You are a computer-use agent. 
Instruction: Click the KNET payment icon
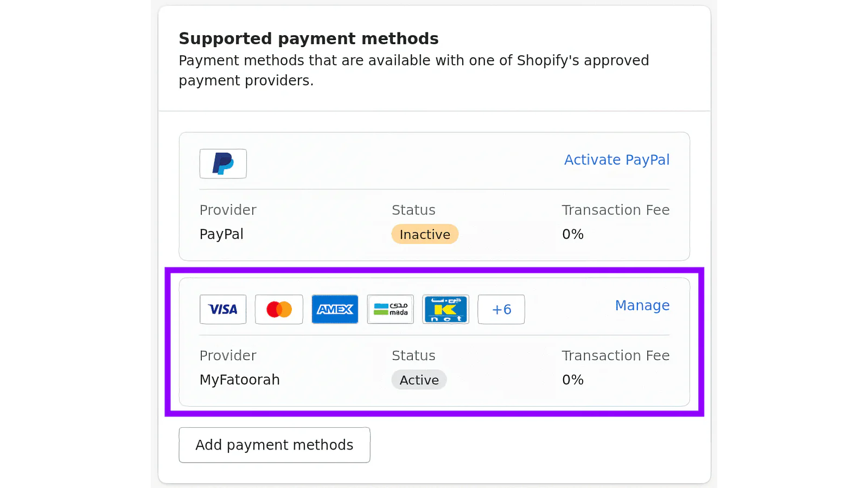(445, 310)
